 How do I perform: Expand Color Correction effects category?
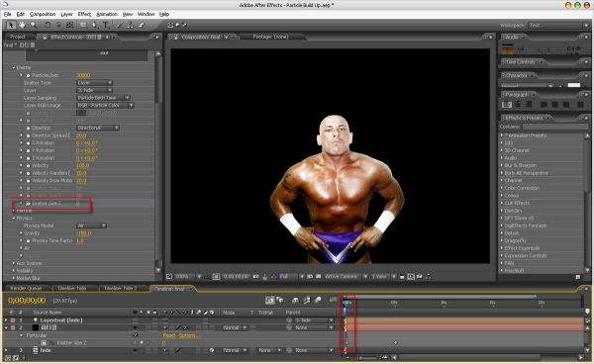[502, 188]
